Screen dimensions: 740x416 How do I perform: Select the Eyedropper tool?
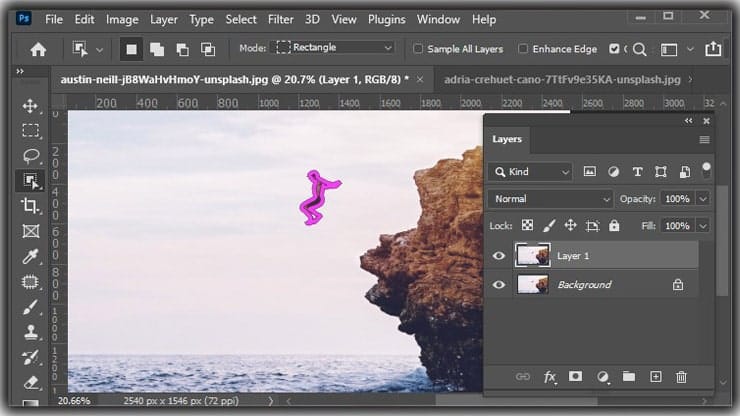click(30, 257)
